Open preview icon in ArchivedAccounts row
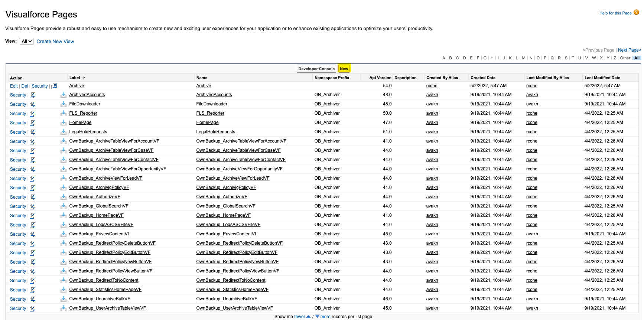 pyautogui.click(x=33, y=95)
